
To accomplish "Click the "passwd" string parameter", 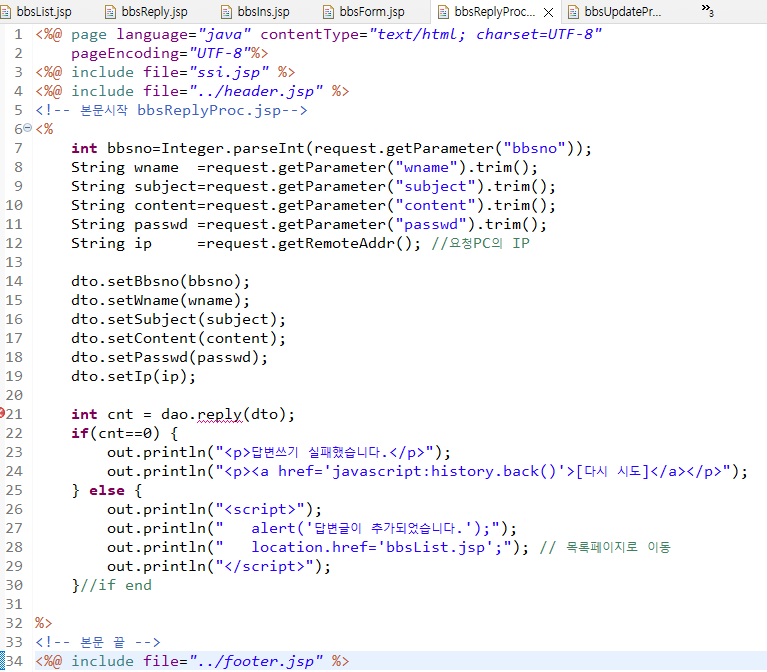I will coord(431,225).
